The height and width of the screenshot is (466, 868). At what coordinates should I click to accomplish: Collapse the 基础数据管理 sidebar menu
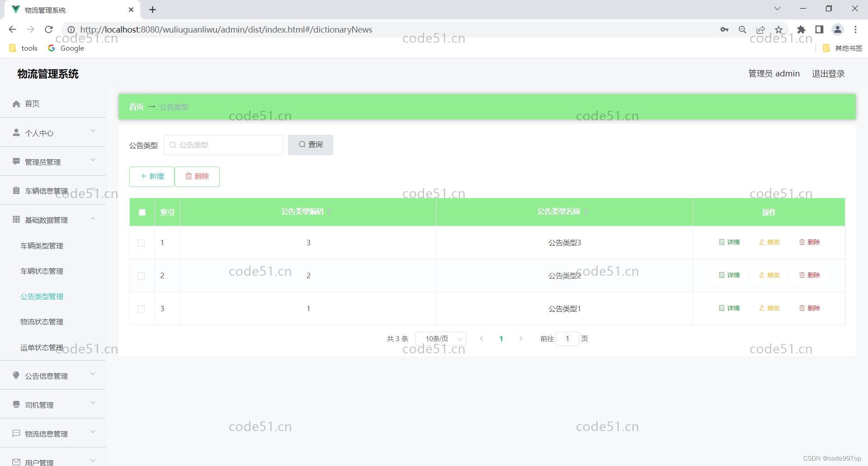53,219
